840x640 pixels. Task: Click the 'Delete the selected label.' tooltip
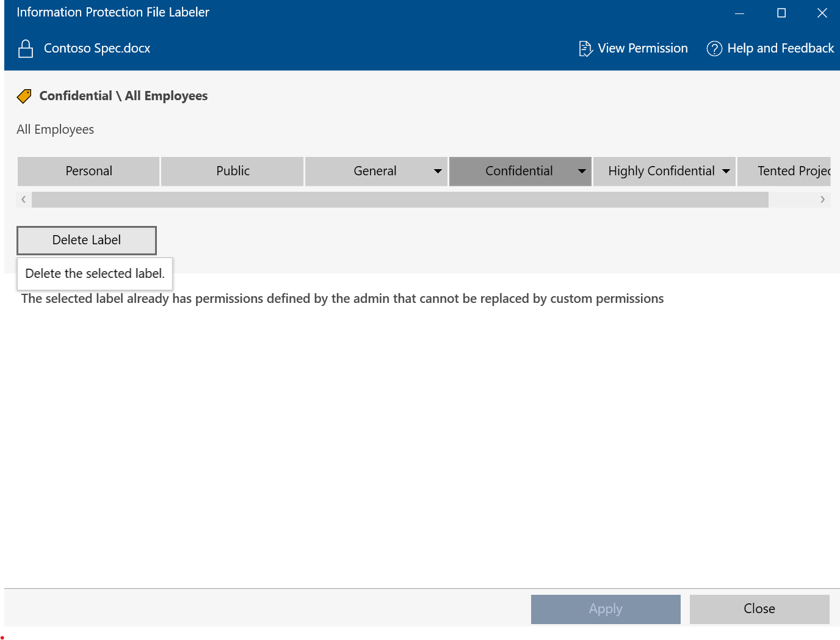tap(95, 274)
